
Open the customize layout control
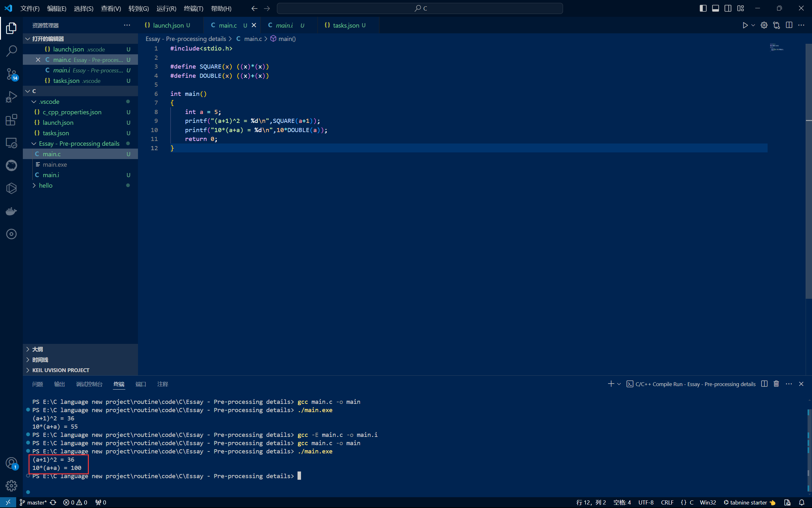[741, 8]
